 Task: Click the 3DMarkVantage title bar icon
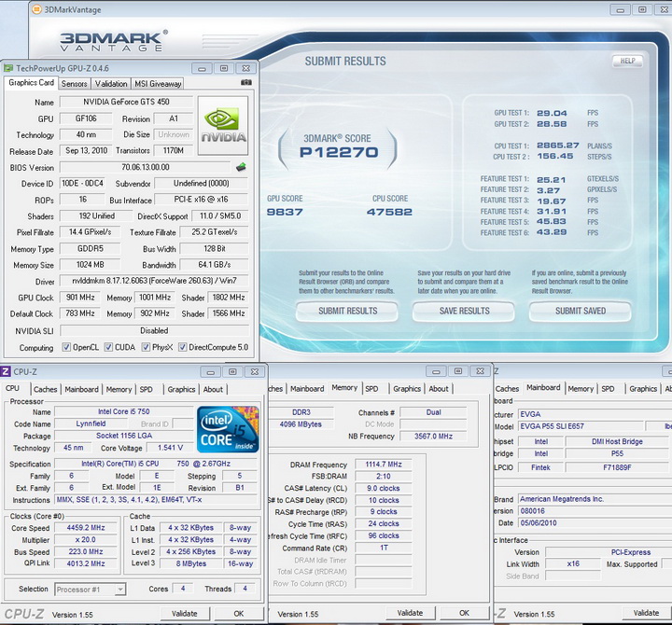(x=37, y=9)
